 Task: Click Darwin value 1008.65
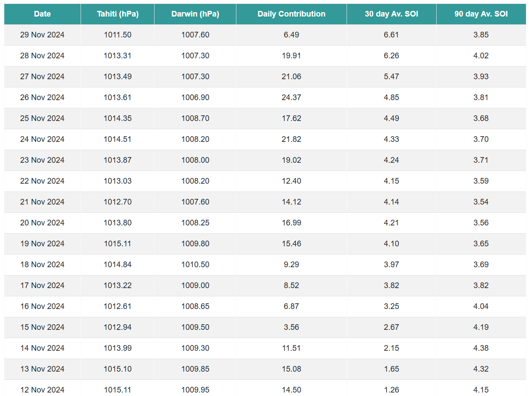coord(195,306)
